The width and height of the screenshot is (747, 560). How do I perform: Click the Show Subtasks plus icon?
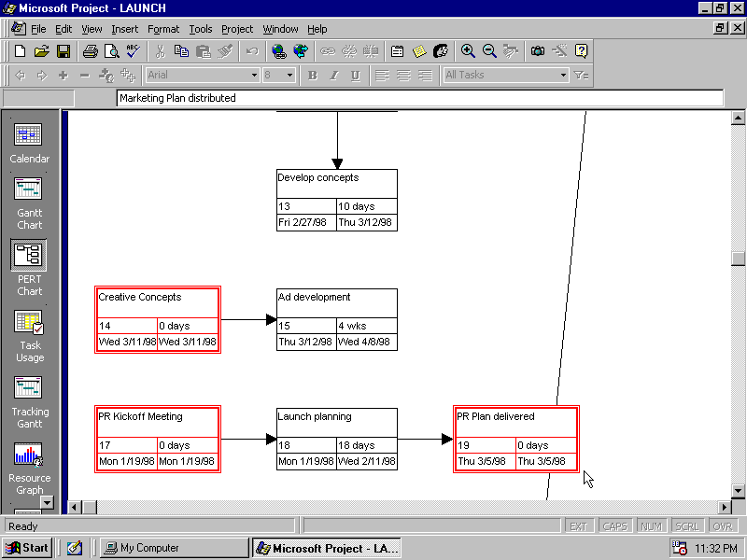click(63, 76)
